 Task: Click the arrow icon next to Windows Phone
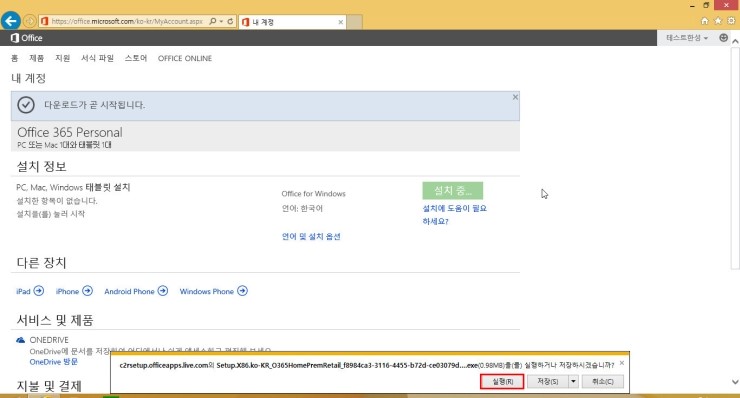(242, 291)
